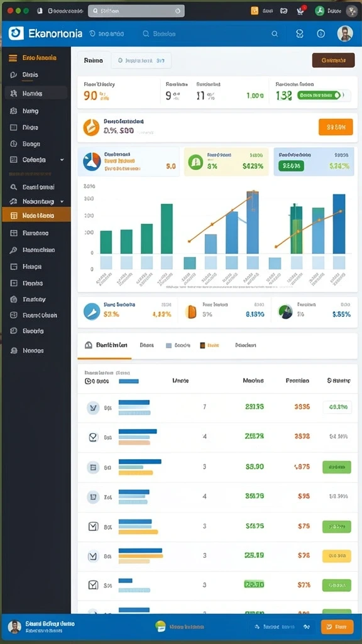Open the hamburger menu in sidebar header

click(13, 58)
